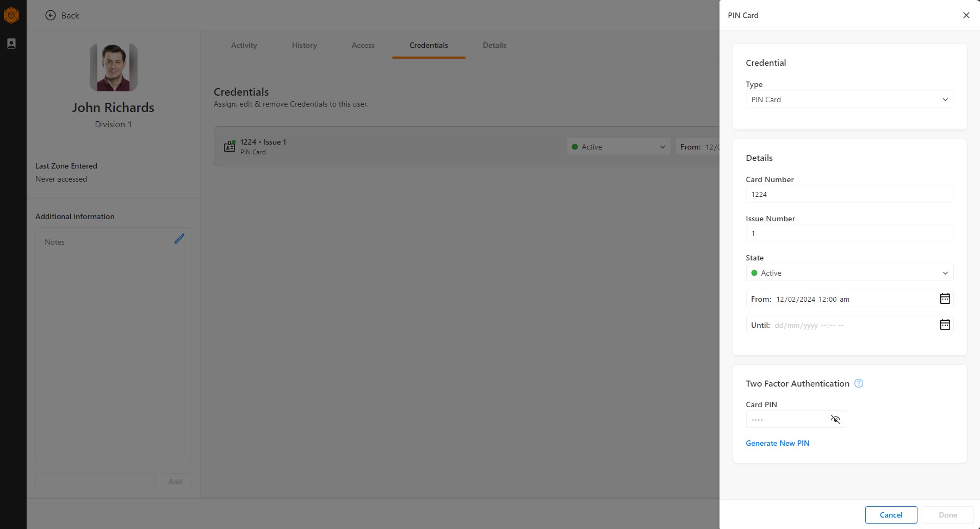Expand the credential Type dropdown
The height and width of the screenshot is (529, 980).
[x=849, y=99]
